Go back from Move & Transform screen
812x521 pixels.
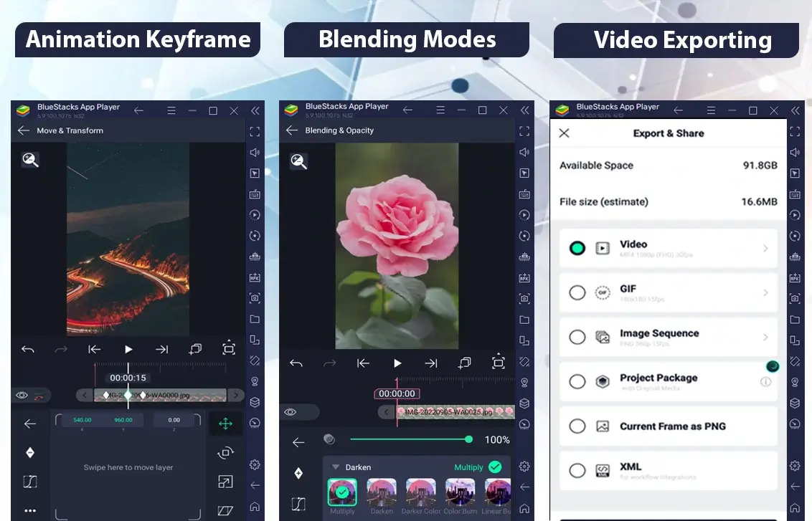tap(23, 130)
